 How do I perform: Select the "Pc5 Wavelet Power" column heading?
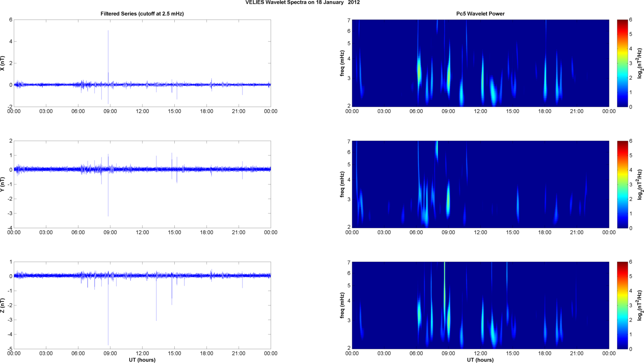point(480,14)
